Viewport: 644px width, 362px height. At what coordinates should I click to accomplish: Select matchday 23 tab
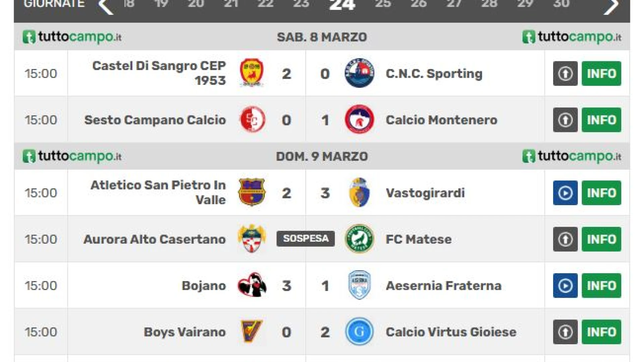click(301, 4)
